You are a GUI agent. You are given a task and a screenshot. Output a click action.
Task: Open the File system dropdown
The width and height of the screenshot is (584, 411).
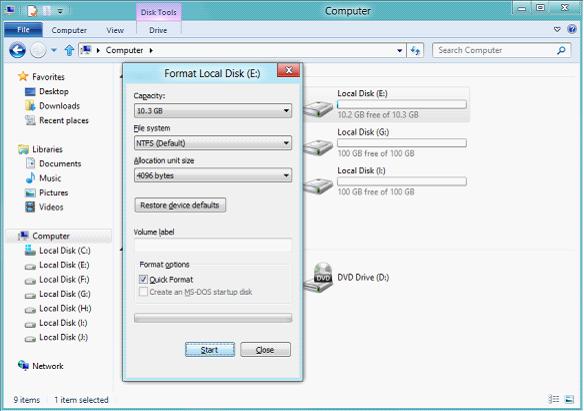point(213,143)
